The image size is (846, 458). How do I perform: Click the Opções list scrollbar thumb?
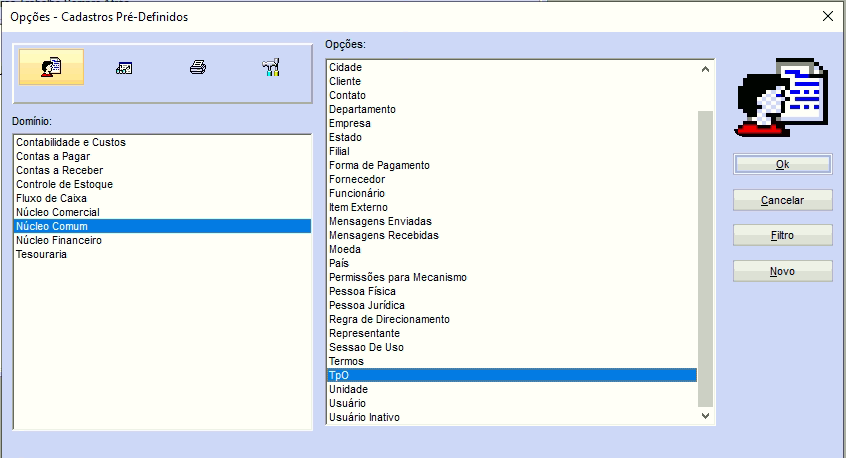(705, 259)
